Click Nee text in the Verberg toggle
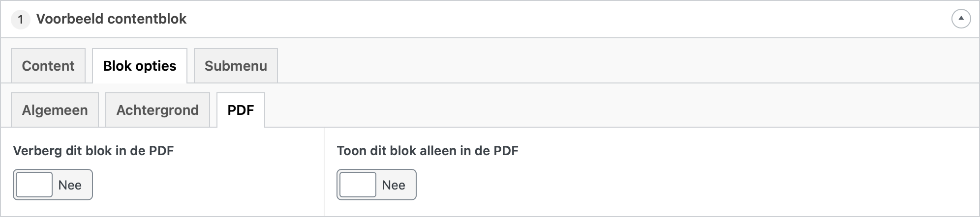This screenshot has width=980, height=217. click(x=70, y=185)
